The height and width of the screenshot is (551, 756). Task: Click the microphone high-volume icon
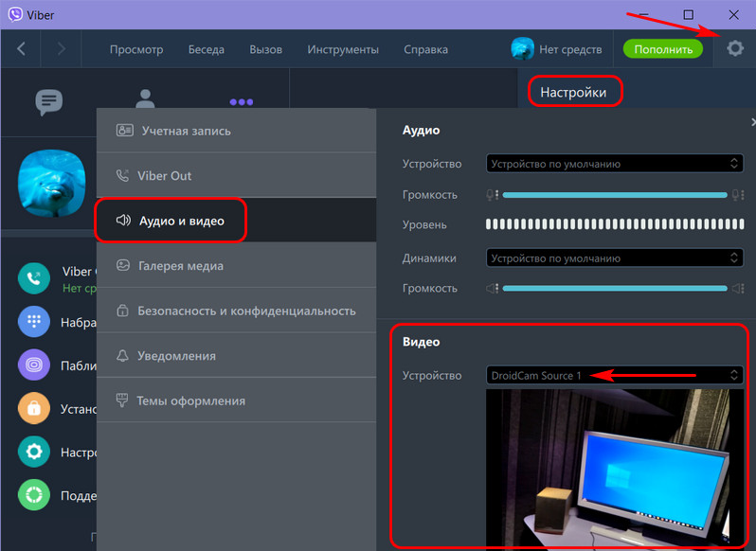pyautogui.click(x=738, y=195)
